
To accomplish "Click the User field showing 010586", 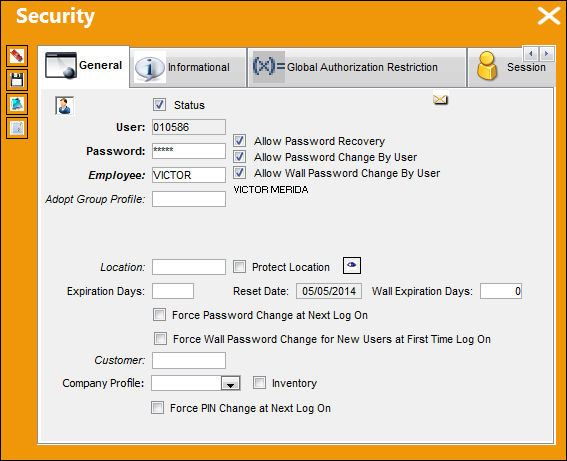I will point(189,127).
